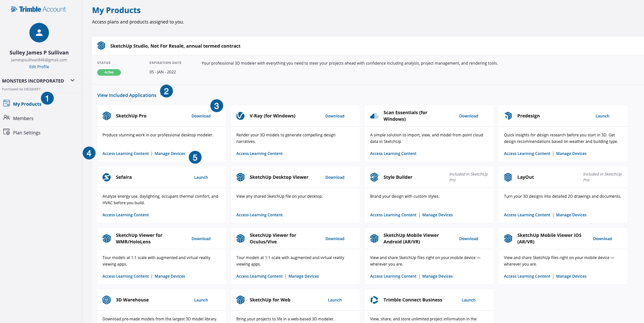Collapse the View Included Applications section

click(x=127, y=95)
